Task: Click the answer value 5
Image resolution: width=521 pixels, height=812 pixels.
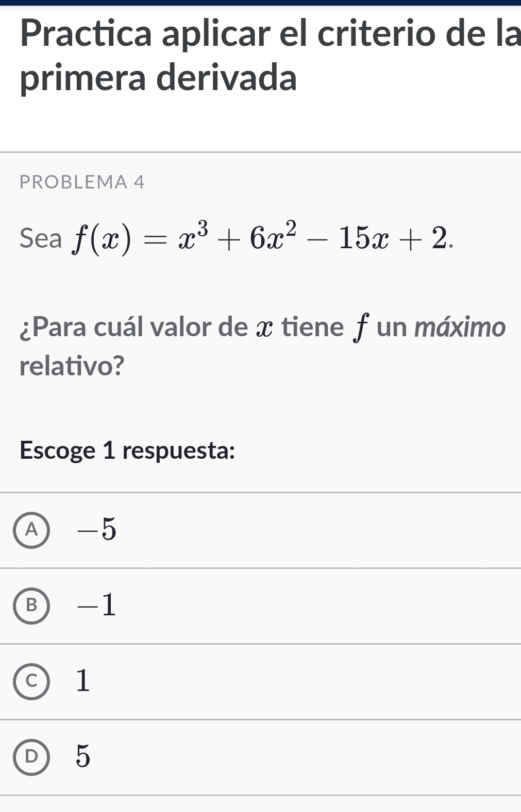Action: [83, 757]
